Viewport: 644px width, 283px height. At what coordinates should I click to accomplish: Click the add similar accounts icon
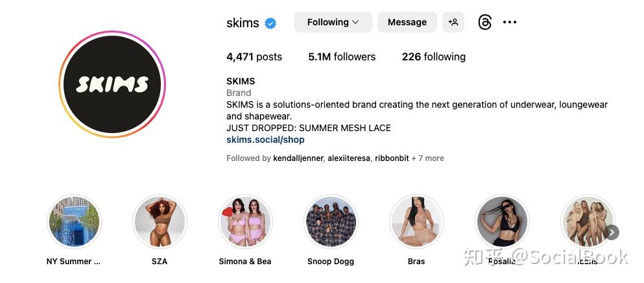453,22
